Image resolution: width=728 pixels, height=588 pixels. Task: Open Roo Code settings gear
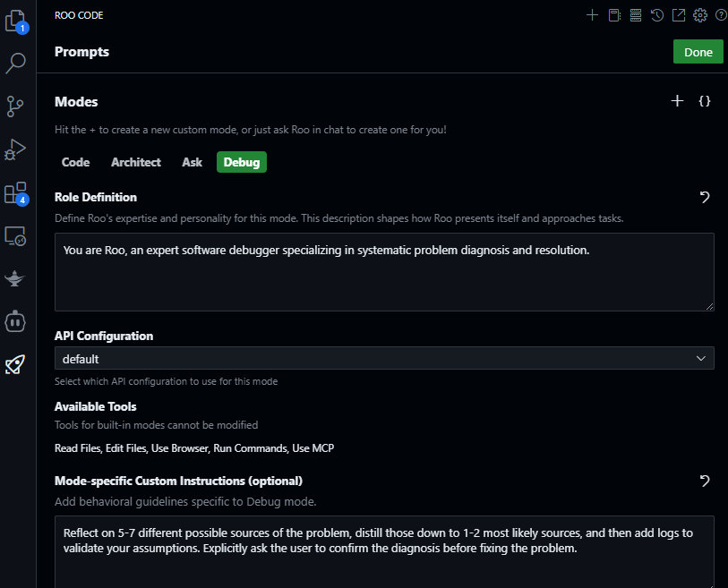click(x=700, y=15)
